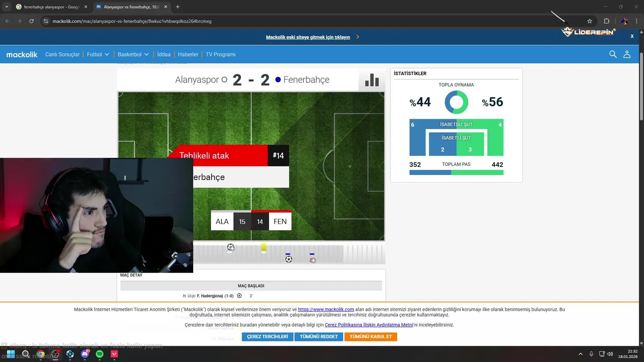Click the FEN attack count 14
Viewport: 644px width, 362px height.
[x=260, y=221]
